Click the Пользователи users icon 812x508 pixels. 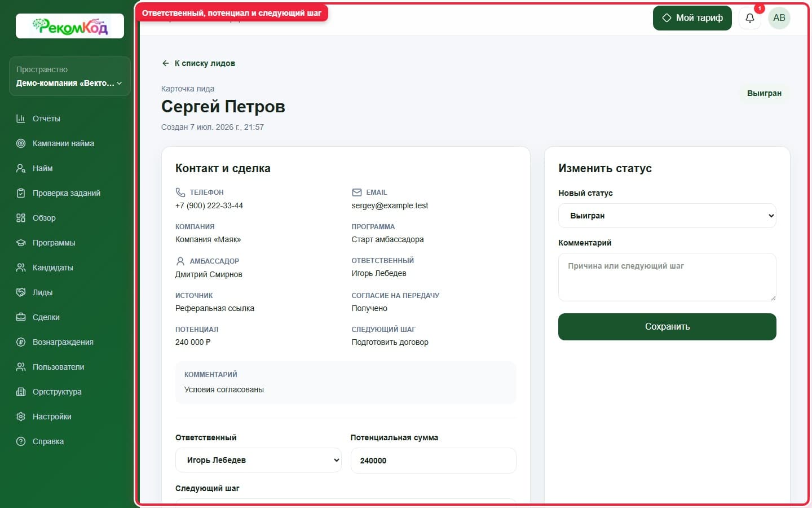point(21,367)
